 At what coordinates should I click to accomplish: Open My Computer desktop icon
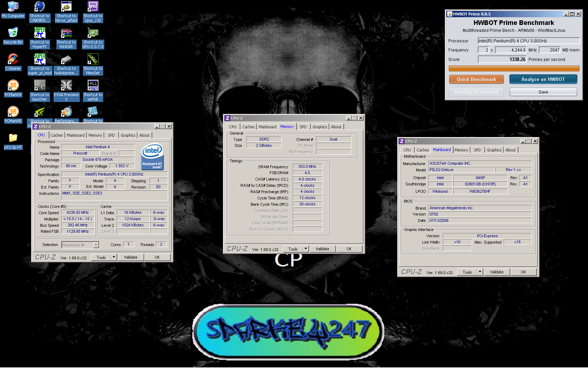(13, 9)
